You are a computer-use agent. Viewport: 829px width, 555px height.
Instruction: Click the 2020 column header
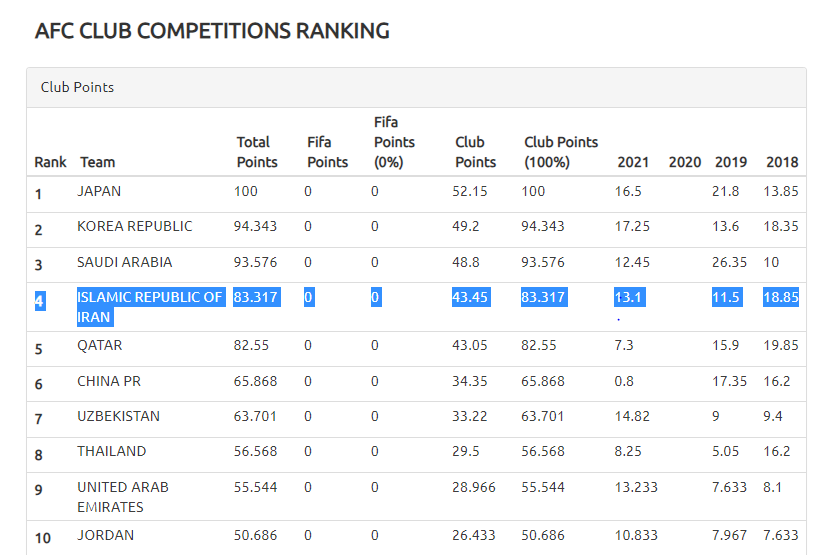click(684, 162)
